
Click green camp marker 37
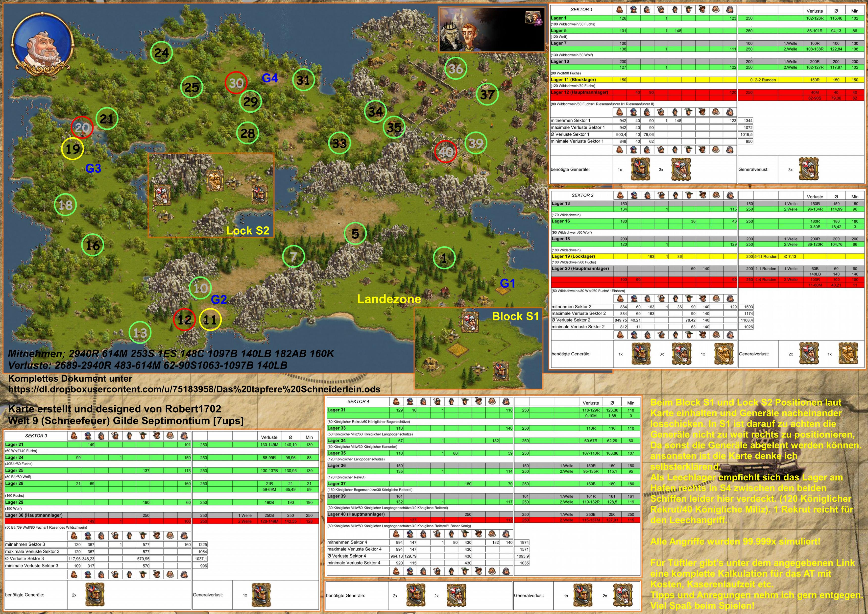click(487, 95)
